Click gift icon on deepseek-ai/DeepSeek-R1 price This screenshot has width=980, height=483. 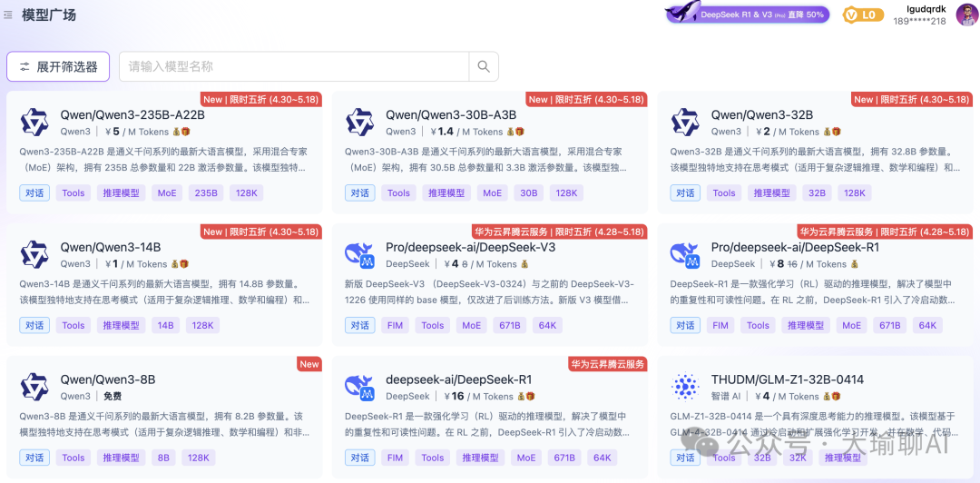tap(530, 396)
